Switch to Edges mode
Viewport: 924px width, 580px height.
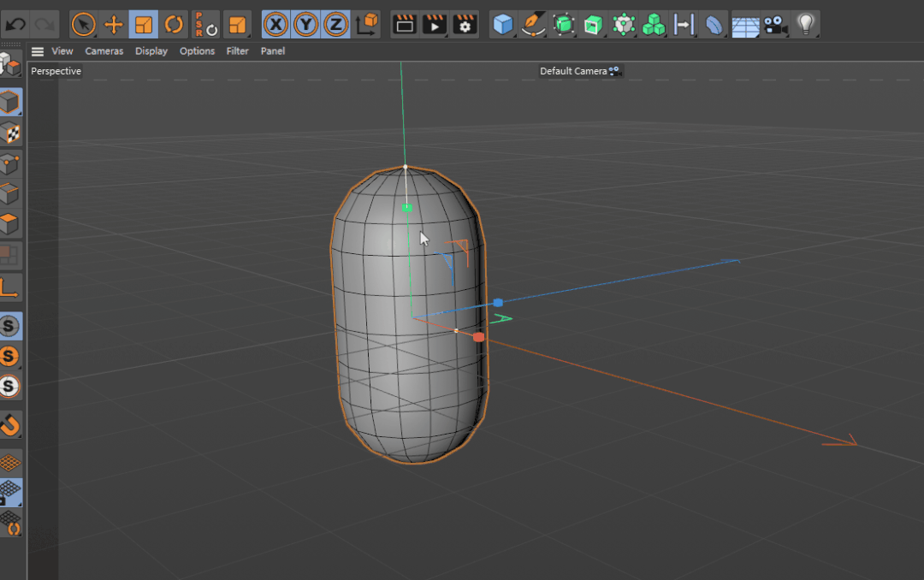[10, 194]
